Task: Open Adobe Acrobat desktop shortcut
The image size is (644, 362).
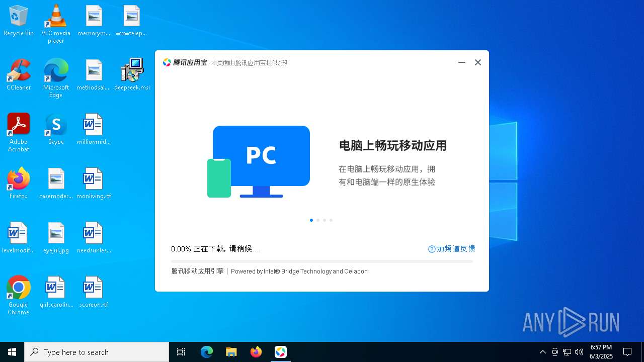Action: point(19,133)
